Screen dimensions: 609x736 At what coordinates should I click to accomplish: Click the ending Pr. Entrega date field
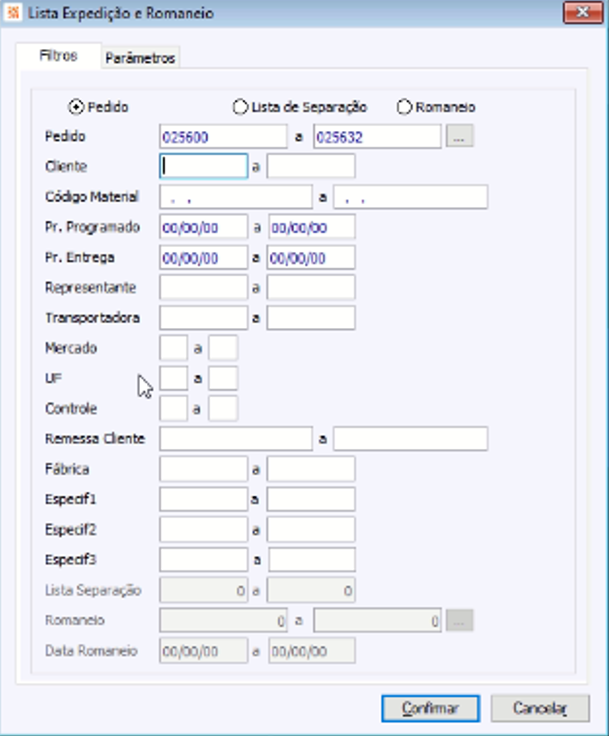[311, 257]
